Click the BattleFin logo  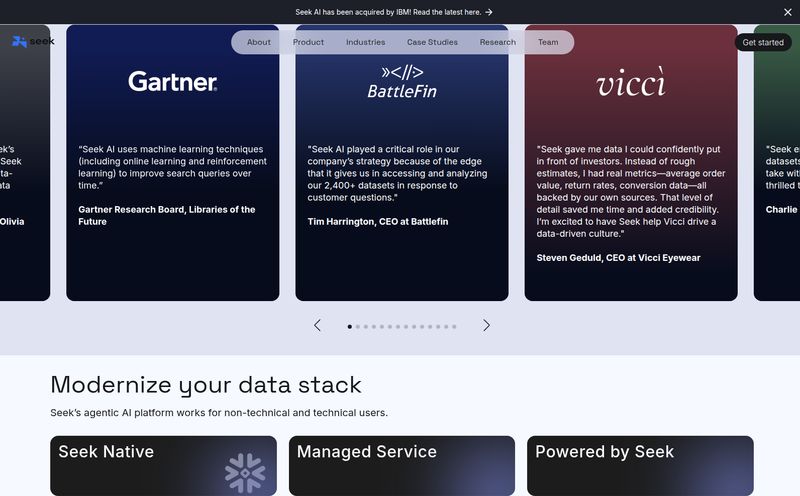(x=402, y=82)
